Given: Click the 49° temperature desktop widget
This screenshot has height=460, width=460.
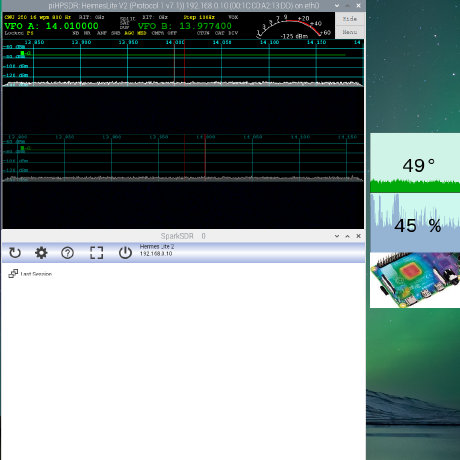Looking at the screenshot, I should click(415, 163).
